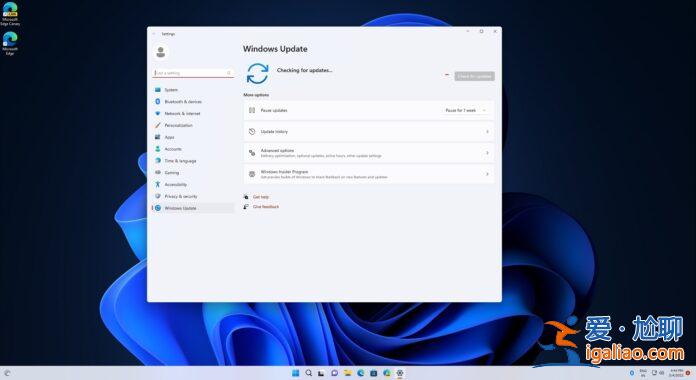Open the Update history page

[369, 131]
